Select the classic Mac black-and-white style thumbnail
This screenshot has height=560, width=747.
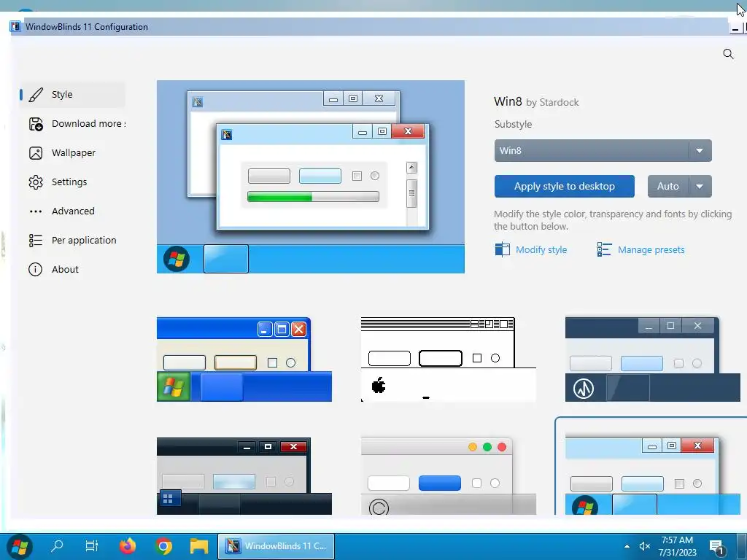(x=449, y=359)
